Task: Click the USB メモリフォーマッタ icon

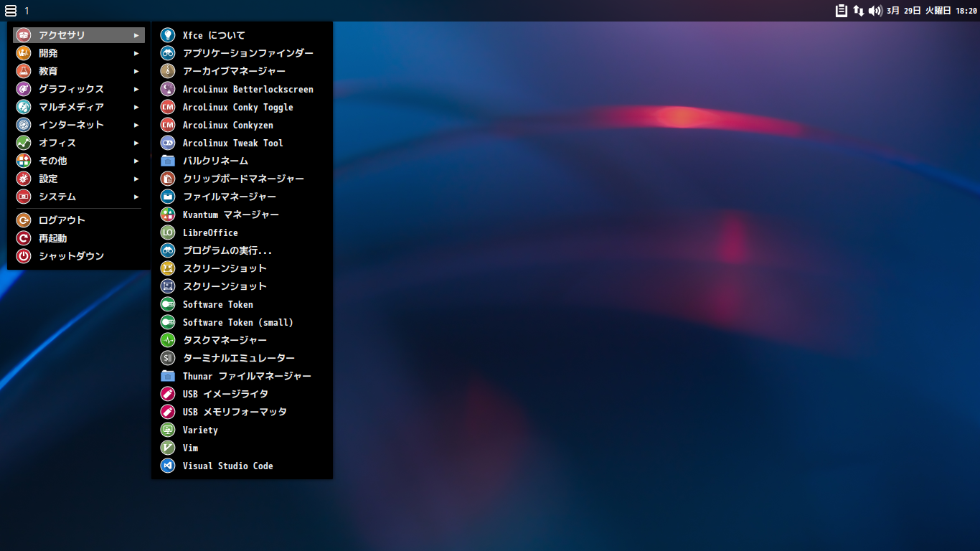Action: tap(167, 412)
